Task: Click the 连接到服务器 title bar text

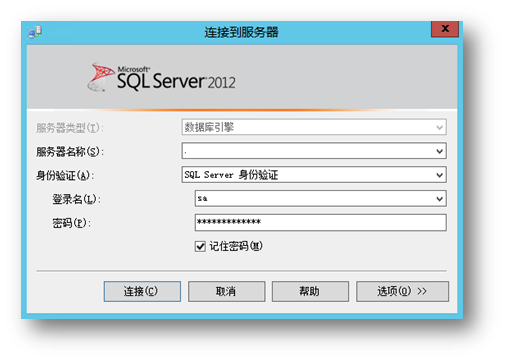Action: 241,32
